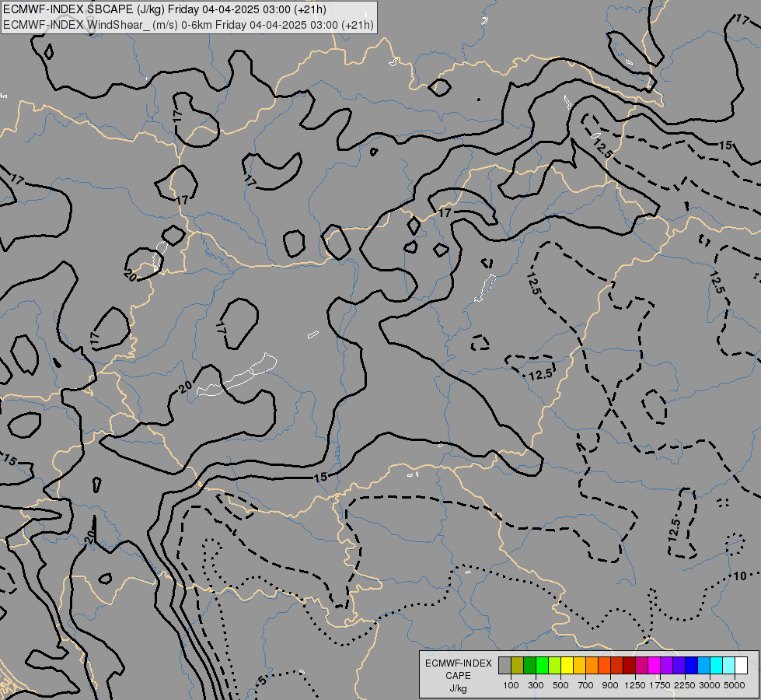Click the SBCAPE (J/kg) title line
The image size is (761, 700).
[x=165, y=9]
